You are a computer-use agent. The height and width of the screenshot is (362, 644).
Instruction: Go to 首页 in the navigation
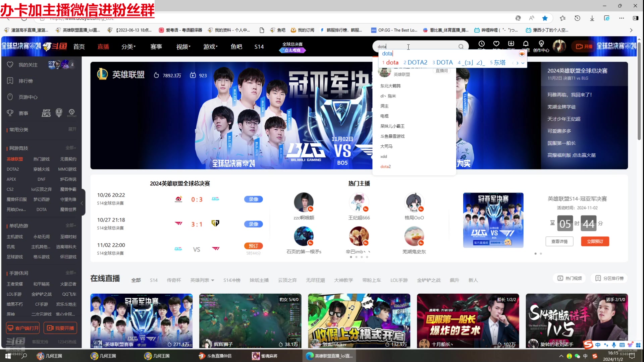79,47
